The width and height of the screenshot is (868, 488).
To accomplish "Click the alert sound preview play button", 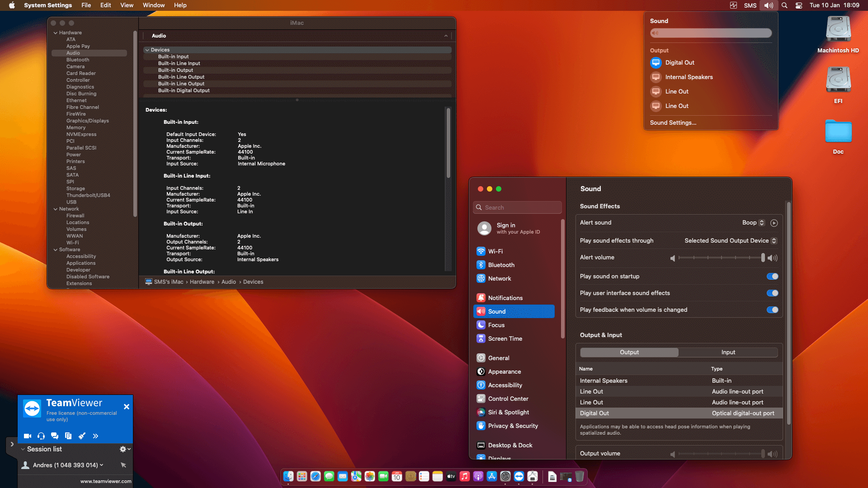I will pyautogui.click(x=774, y=223).
